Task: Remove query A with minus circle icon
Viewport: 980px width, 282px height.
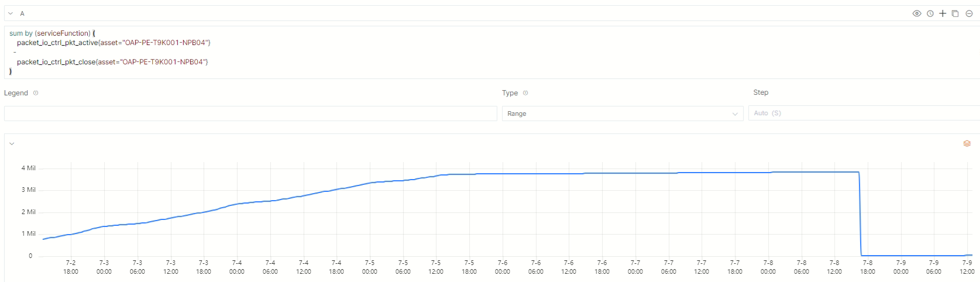Action: point(969,13)
